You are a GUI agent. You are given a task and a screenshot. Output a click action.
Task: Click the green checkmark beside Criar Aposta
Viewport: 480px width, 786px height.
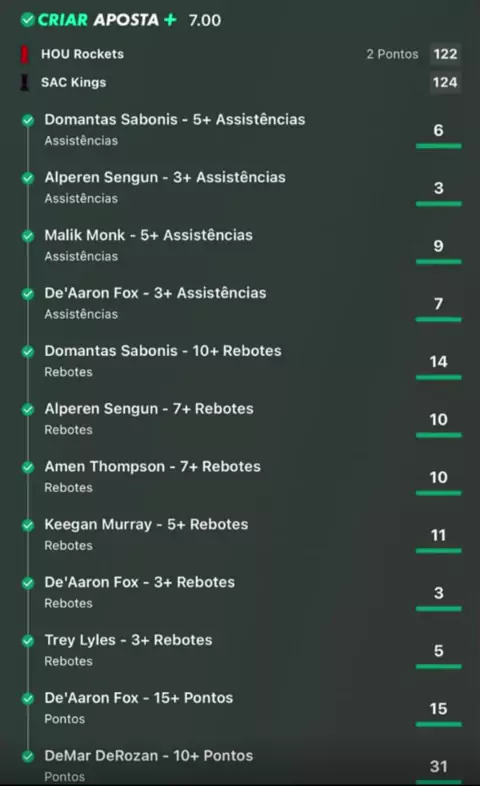coord(28,20)
